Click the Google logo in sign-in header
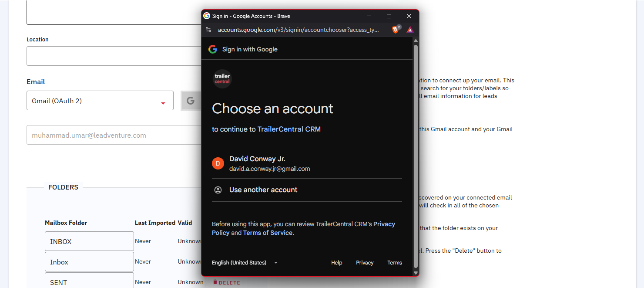The image size is (644, 288). point(213,49)
